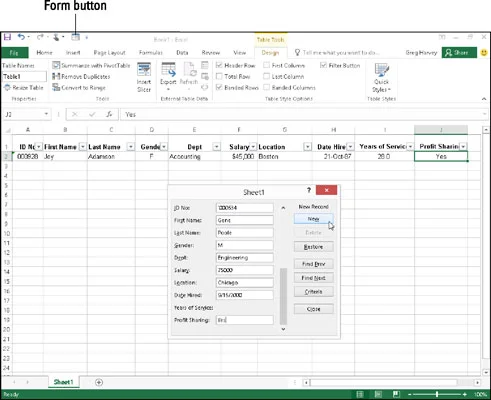Add a new sheet with plus icon
This screenshot has height=400, width=491.
99,382
